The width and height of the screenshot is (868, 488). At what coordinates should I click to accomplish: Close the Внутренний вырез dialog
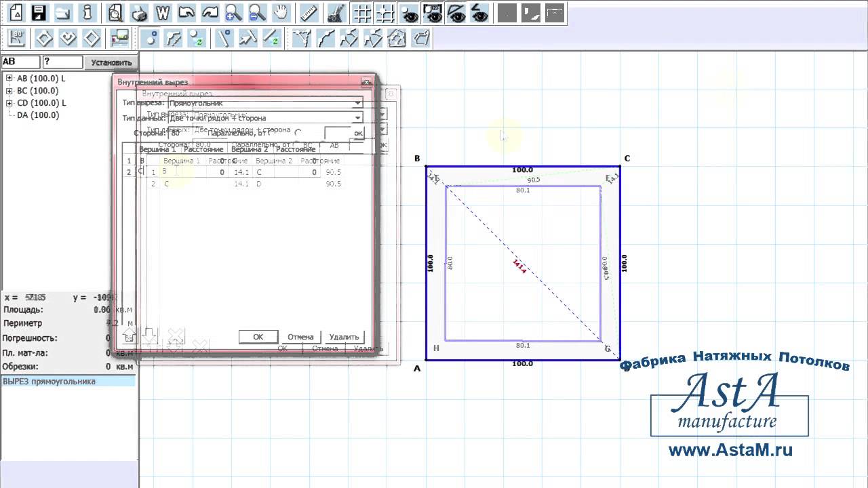367,82
